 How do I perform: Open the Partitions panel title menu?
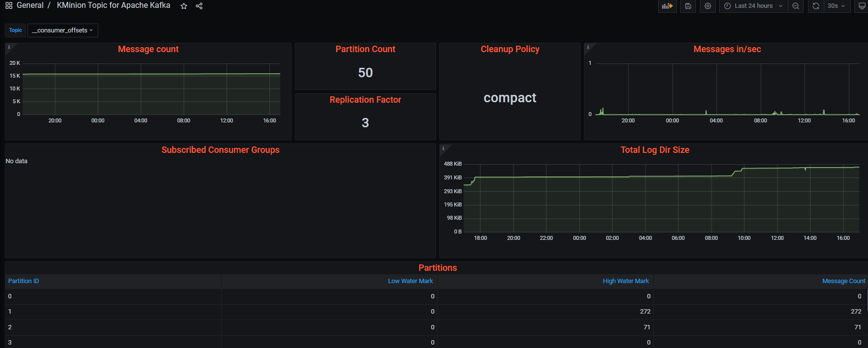click(437, 268)
